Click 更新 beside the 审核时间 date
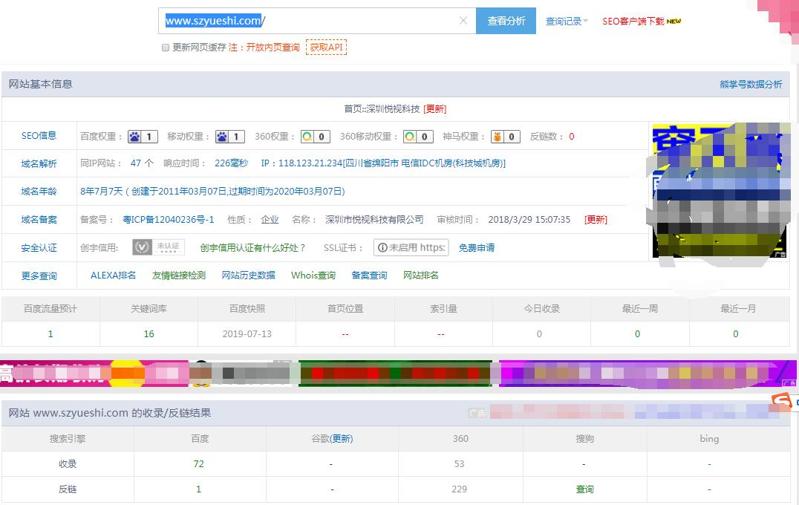Screen dimensions: 799x505 tap(596, 220)
